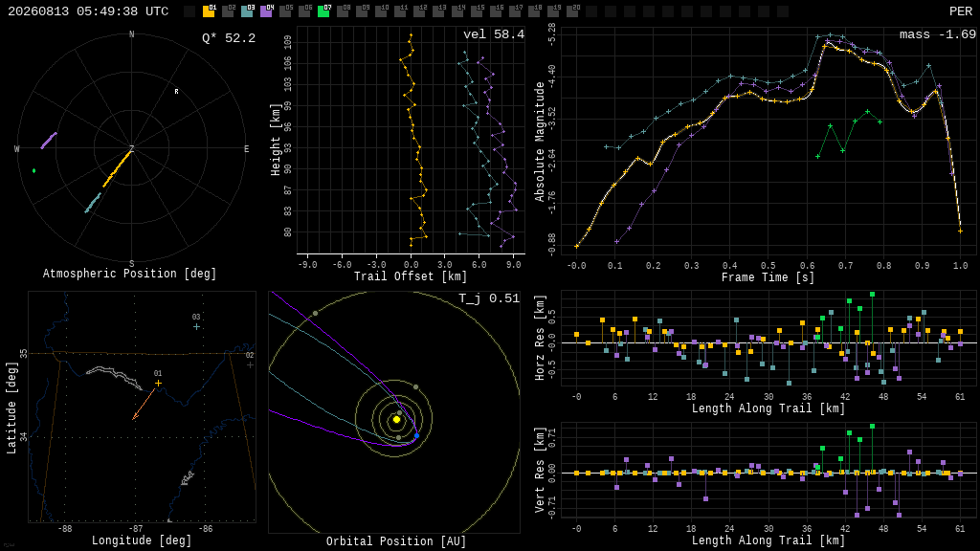Viewport: 980px width, 551px height.
Task: Select the gray station 20 box
Action: (572, 11)
